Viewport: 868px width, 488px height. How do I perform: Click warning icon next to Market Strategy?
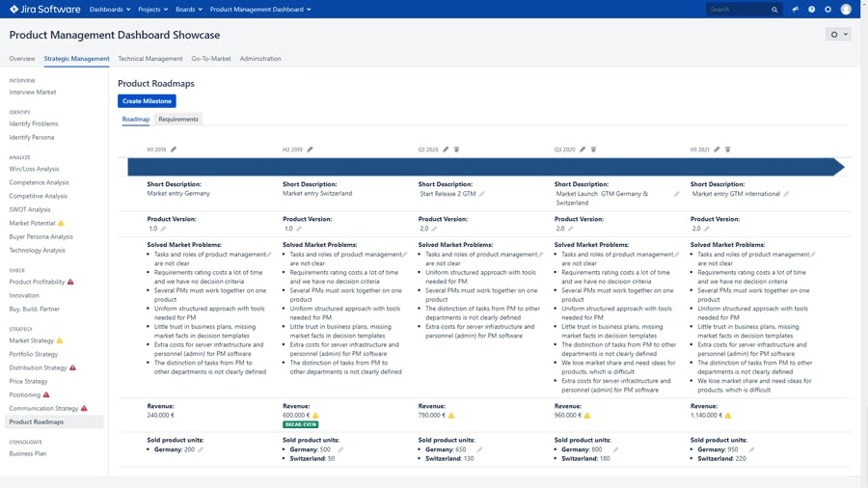(x=60, y=340)
